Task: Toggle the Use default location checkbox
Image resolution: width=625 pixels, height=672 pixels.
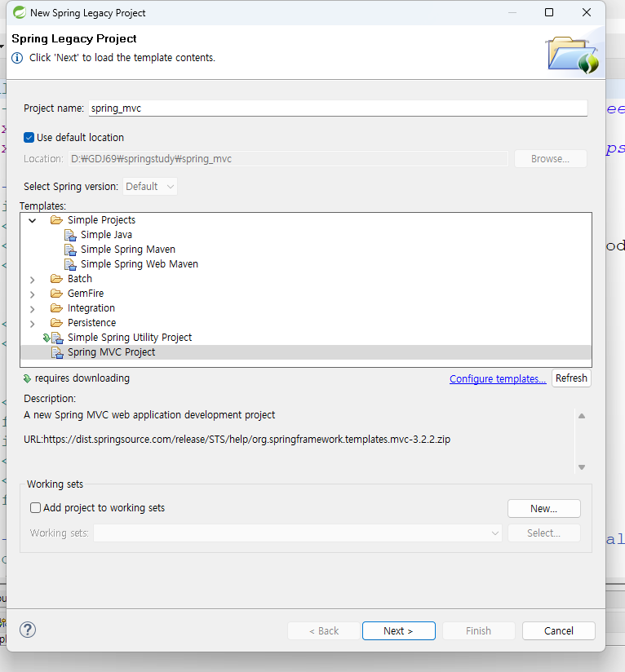Action: coord(29,138)
